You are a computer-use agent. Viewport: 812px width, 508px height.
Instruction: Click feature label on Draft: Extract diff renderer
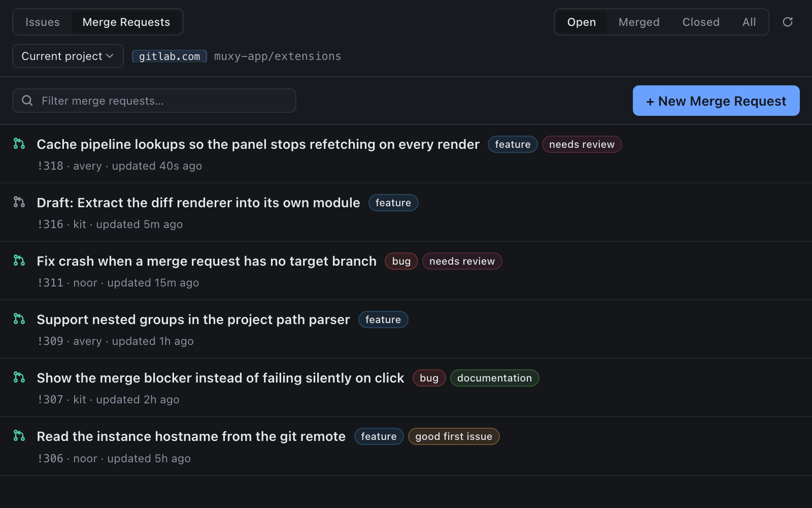coord(393,203)
